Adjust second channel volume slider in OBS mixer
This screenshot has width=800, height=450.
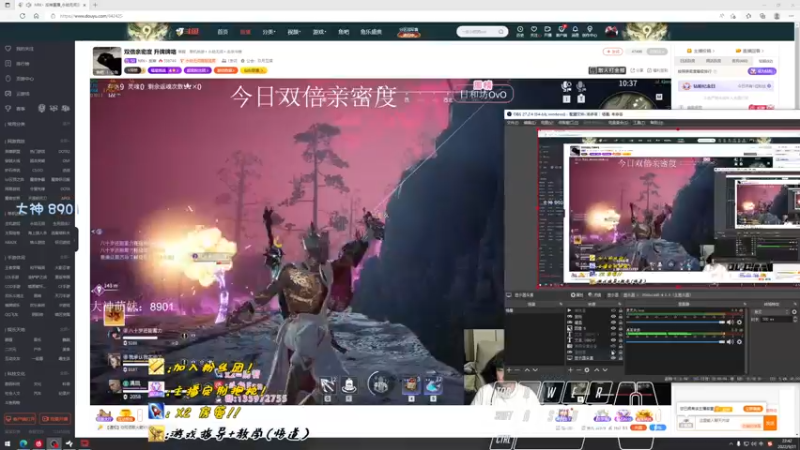point(676,342)
